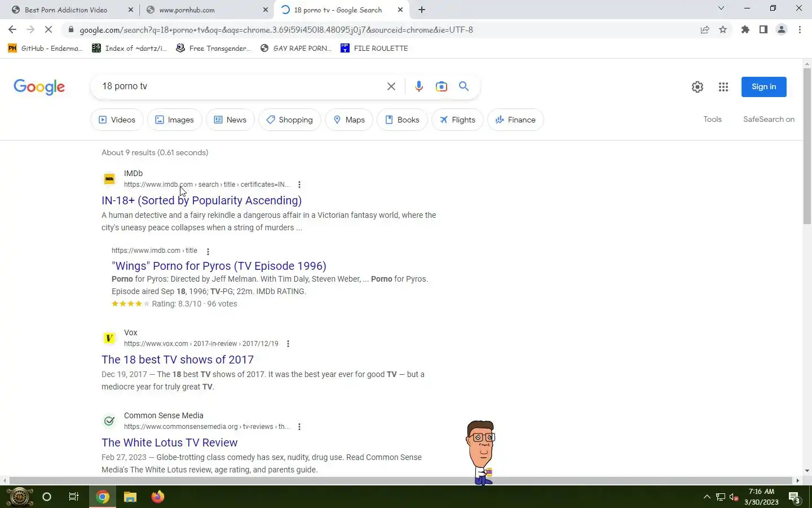This screenshot has height=508, width=812.
Task: Switch to Books results
Action: pos(402,120)
